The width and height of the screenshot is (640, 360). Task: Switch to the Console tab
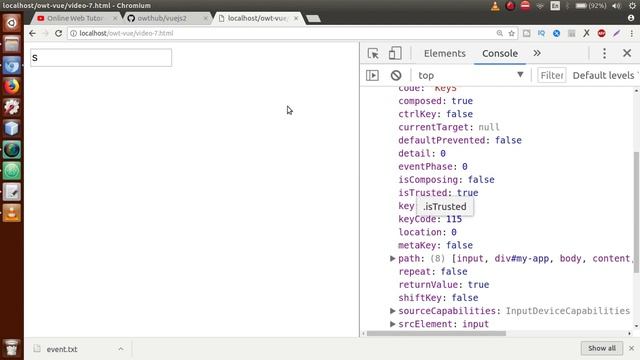[500, 53]
